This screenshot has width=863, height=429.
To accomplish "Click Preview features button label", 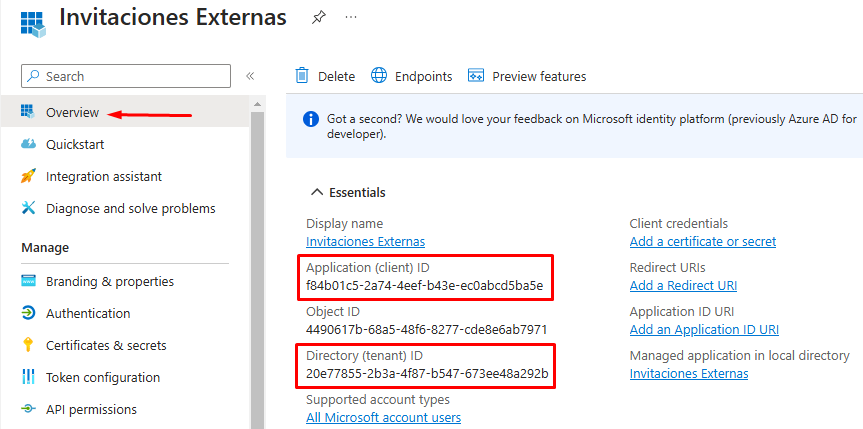I will click(x=539, y=76).
